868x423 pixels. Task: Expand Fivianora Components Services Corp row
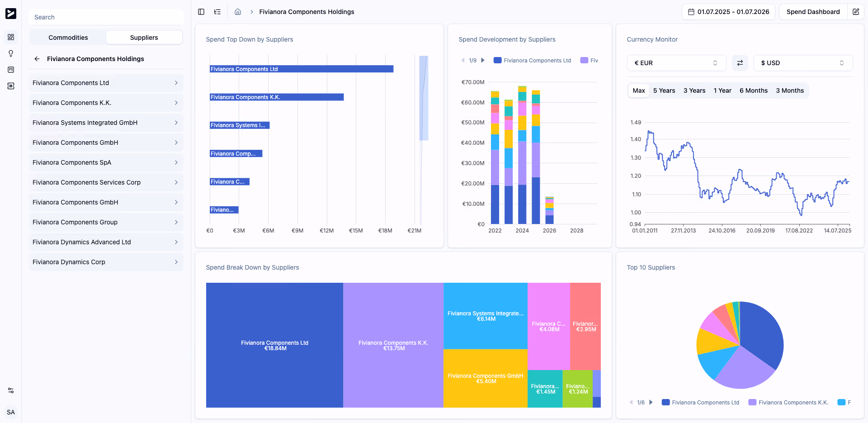click(x=106, y=182)
